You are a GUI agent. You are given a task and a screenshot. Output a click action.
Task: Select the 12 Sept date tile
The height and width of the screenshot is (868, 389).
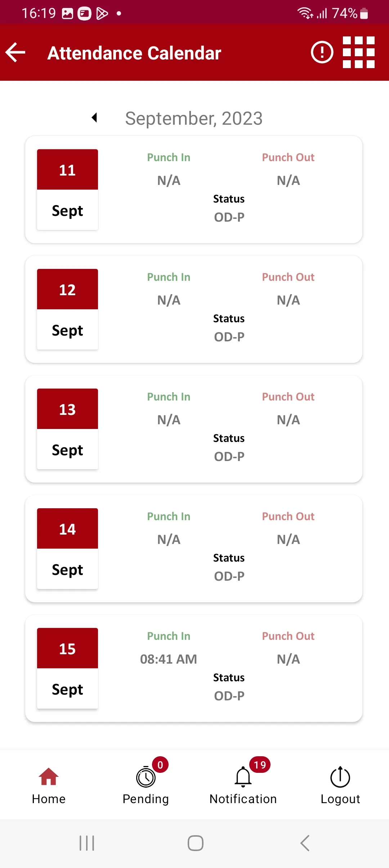[67, 309]
